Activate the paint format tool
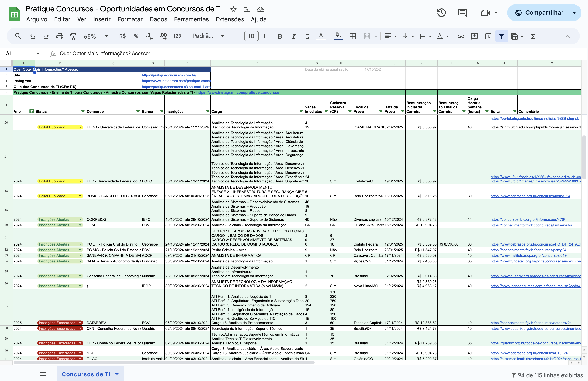 pyautogui.click(x=73, y=36)
